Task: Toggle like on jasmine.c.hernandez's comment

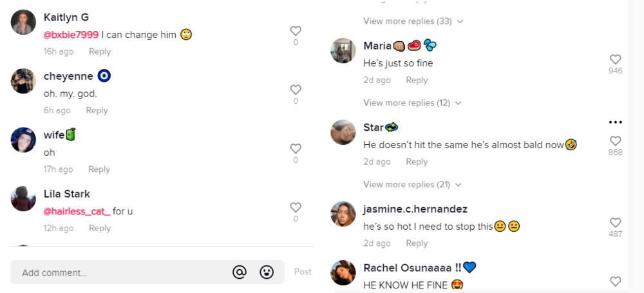Action: coord(615,223)
